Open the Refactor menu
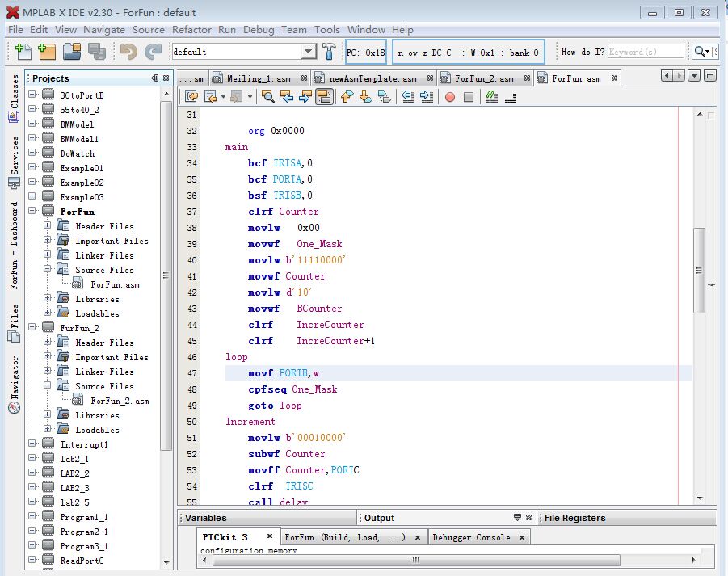This screenshot has width=728, height=576. pos(191,29)
